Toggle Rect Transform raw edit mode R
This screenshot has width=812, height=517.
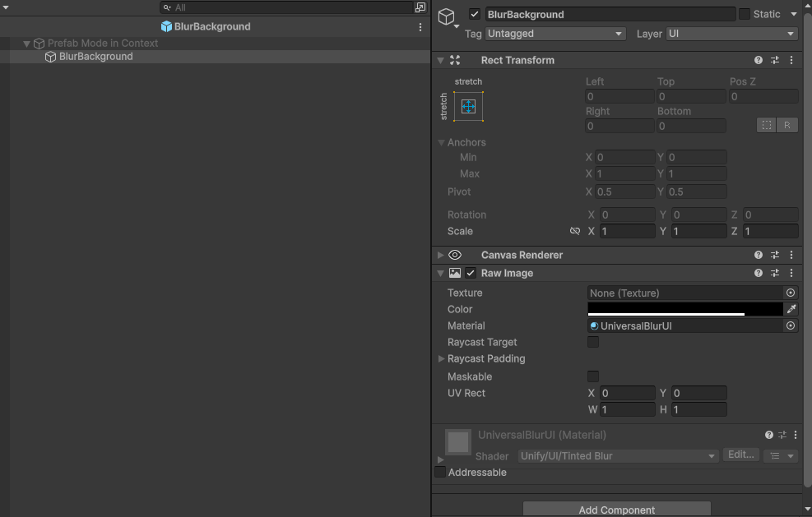(x=787, y=125)
